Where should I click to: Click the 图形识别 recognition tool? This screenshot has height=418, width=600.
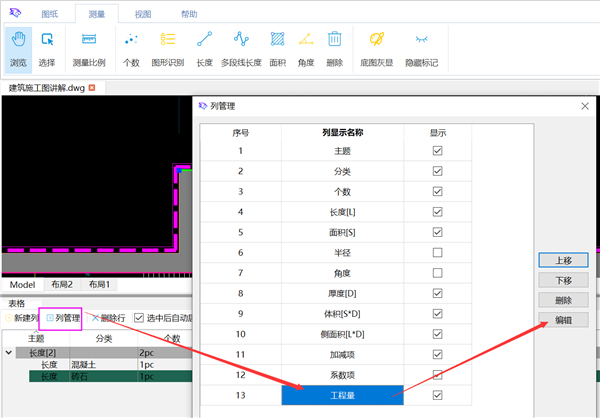168,49
